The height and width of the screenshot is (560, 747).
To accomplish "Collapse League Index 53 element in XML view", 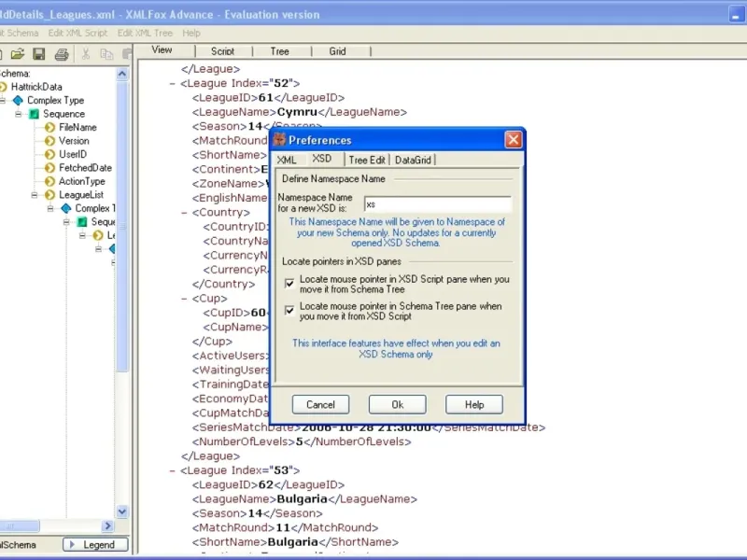I will tap(172, 471).
